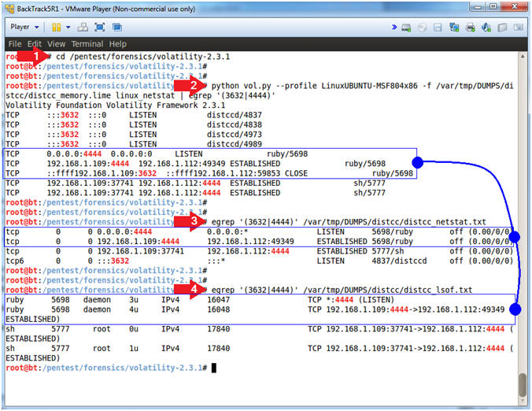Click the rightmost message log icon in the toolbar
Image resolution: width=532 pixels, height=411 pixels.
pyautogui.click(x=518, y=28)
